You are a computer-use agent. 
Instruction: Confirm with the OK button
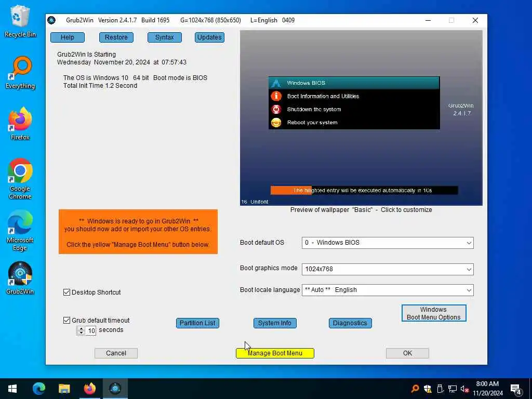click(x=407, y=353)
